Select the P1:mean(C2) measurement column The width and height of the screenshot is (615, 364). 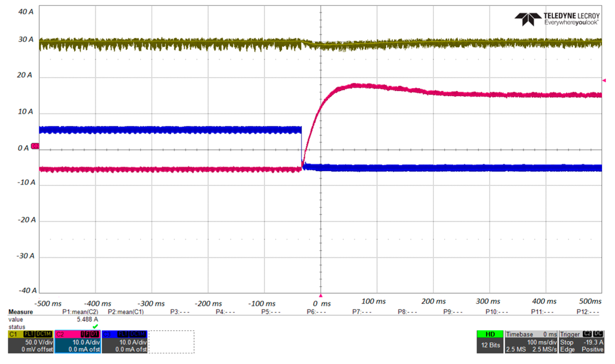(80, 312)
